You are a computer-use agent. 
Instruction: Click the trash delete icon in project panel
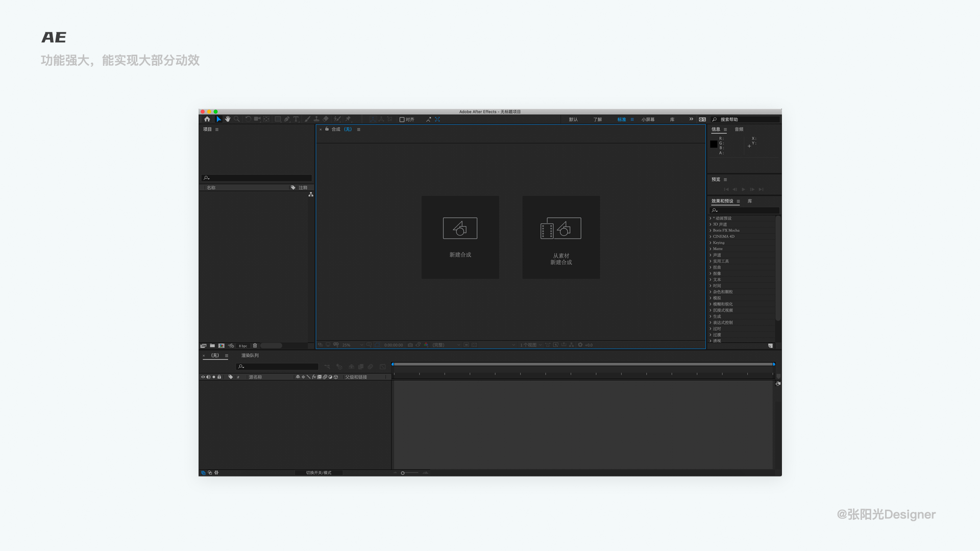[255, 345]
